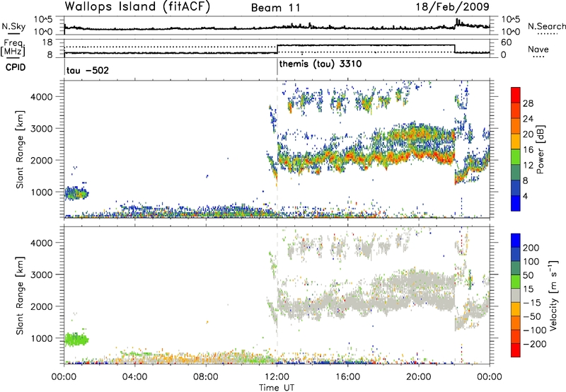Click the "-100" label on the Velocity color bar

point(535,330)
